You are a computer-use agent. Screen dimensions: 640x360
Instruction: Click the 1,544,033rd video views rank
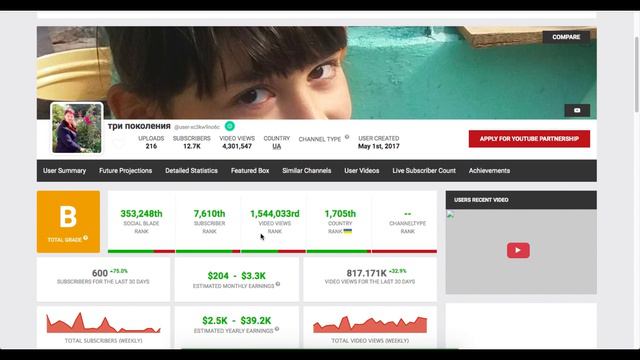tap(275, 213)
